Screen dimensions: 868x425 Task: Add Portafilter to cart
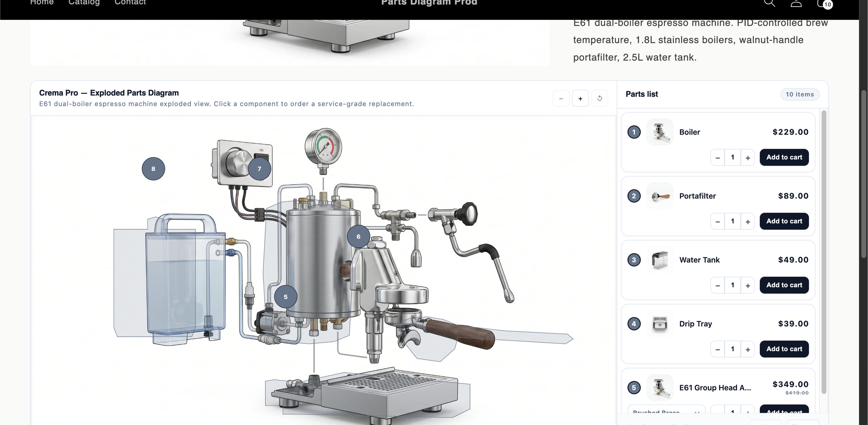784,221
